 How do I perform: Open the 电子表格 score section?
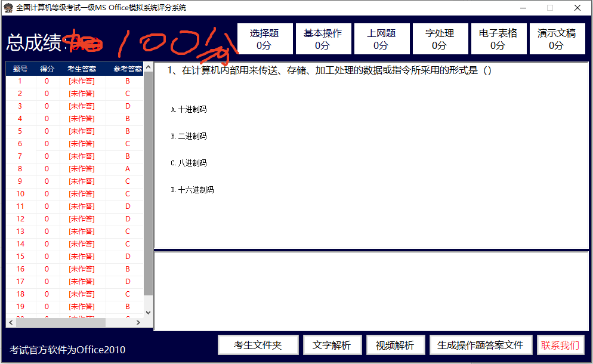pos(499,39)
